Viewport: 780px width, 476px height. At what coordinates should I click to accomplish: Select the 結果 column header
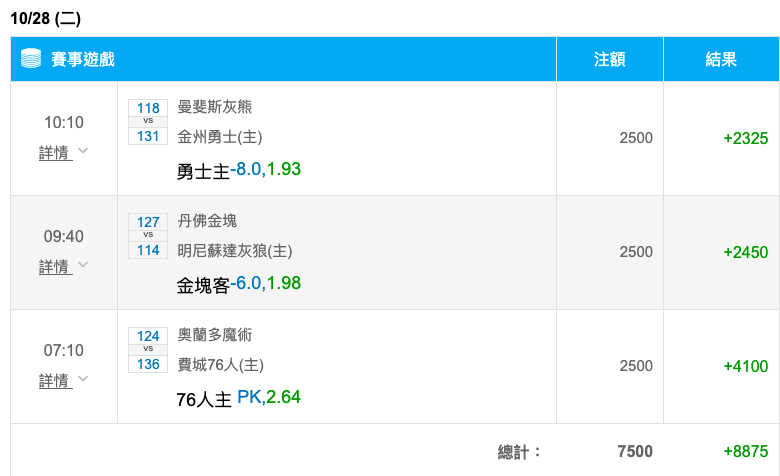(721, 60)
